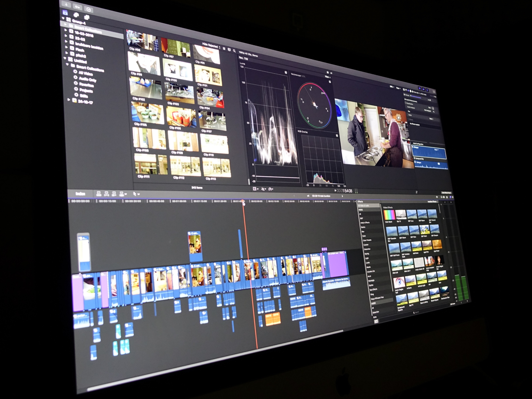Open Background Tasks checkmark icon
The width and height of the screenshot is (532, 399).
coord(88,10)
